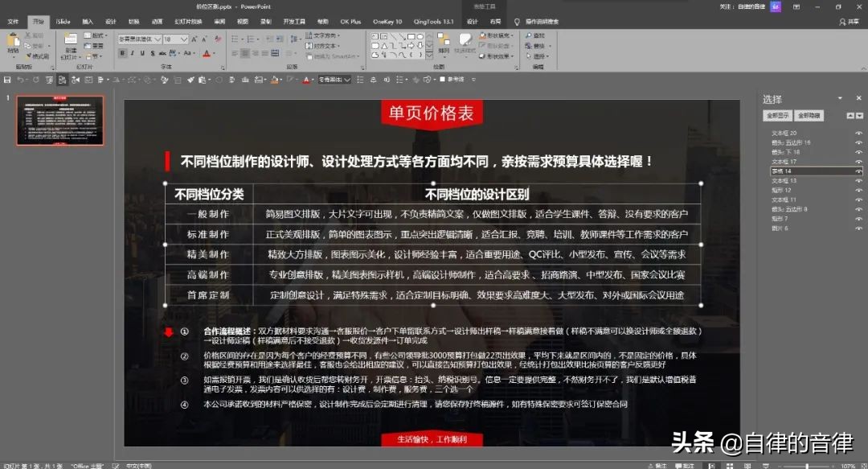Click the Format Painter icon

point(37,56)
